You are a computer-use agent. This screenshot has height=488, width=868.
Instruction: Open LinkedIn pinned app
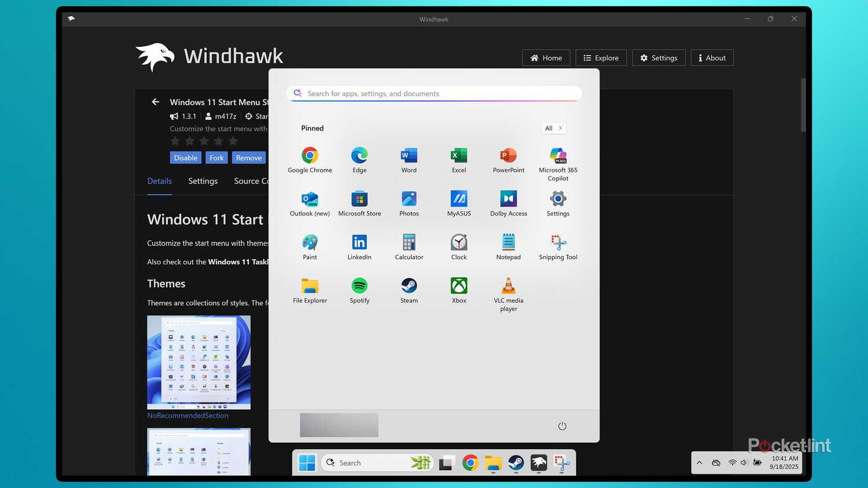coord(359,247)
